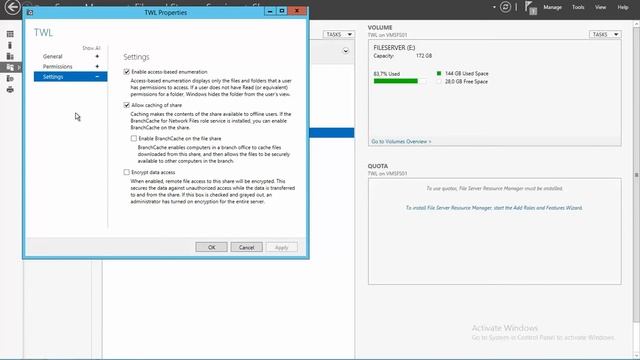
Task: Click FILESERVER (E:) volume title
Action: pos(394,48)
